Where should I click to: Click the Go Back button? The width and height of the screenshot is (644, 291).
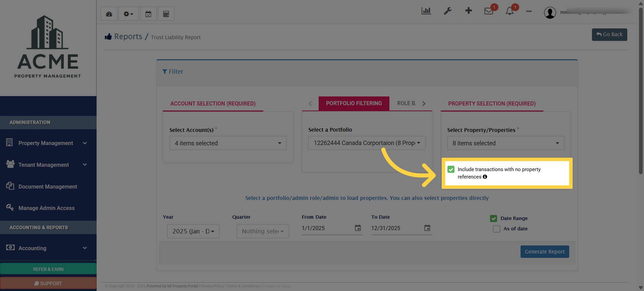609,34
